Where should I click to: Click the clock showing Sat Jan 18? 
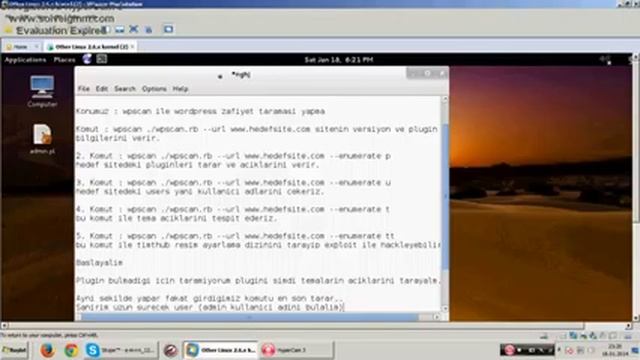(338, 60)
